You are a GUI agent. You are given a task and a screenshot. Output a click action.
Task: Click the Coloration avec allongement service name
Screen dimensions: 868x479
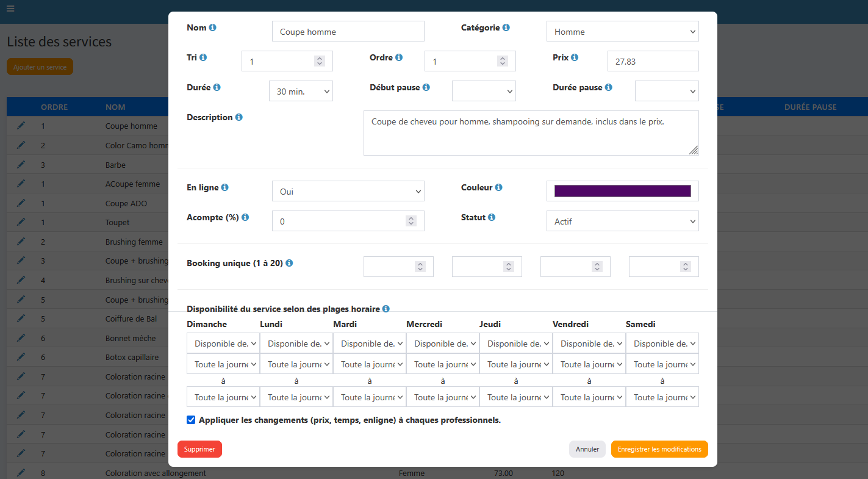point(156,473)
